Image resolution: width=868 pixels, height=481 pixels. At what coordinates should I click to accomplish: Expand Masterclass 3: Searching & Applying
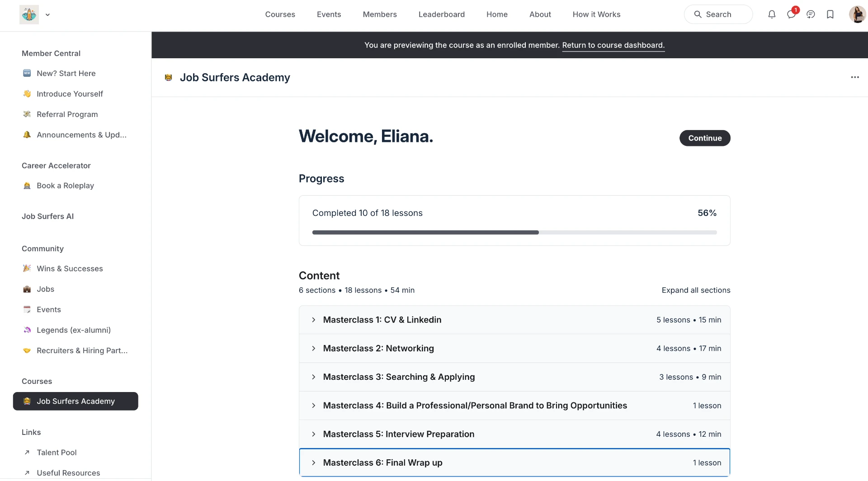(x=514, y=377)
